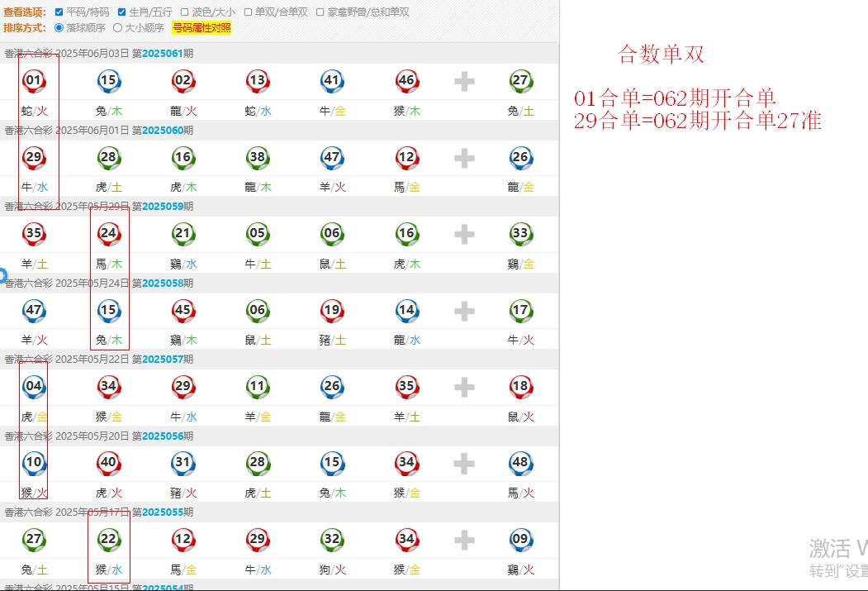Click ball 21 in draw 2025059
This screenshot has height=591, width=868.
183,234
